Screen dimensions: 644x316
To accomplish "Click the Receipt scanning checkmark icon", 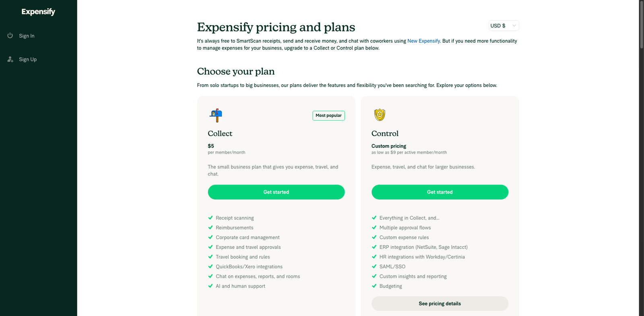I will [x=211, y=218].
